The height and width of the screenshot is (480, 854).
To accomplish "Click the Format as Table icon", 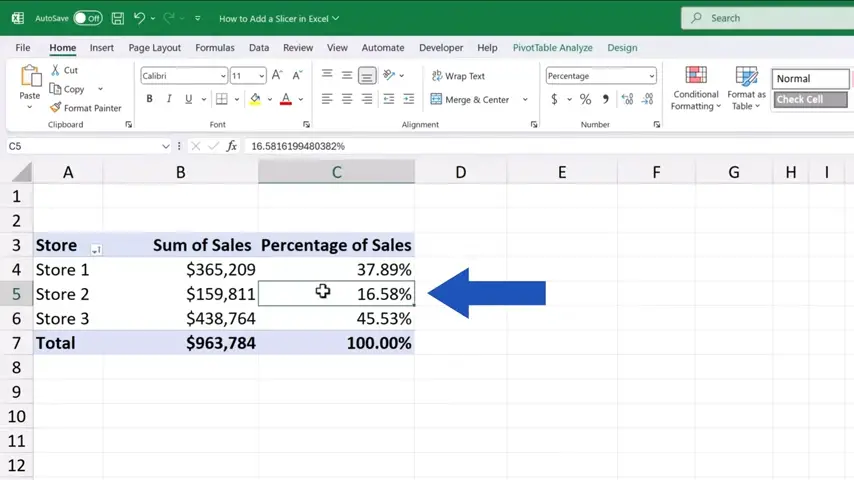I will pos(746,77).
